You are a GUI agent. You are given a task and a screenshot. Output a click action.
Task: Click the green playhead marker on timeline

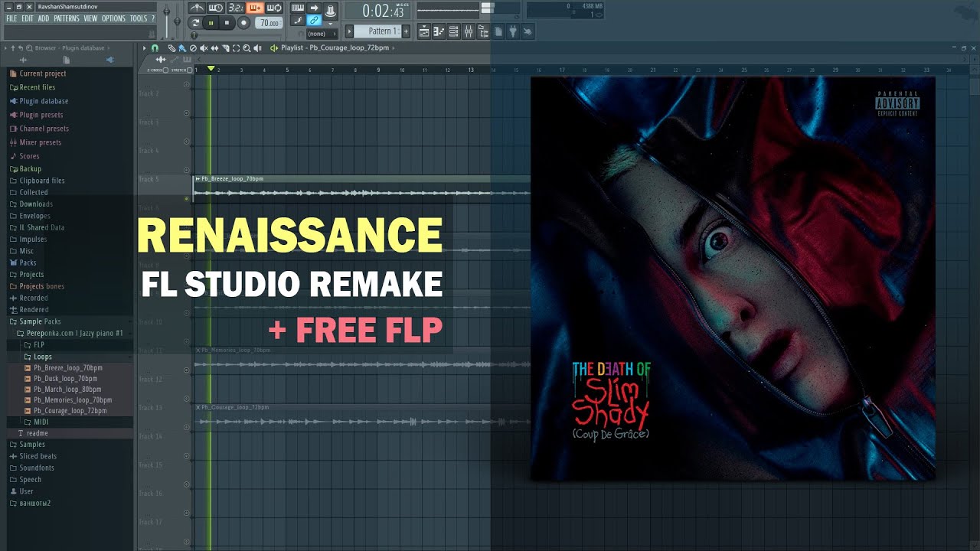(211, 68)
